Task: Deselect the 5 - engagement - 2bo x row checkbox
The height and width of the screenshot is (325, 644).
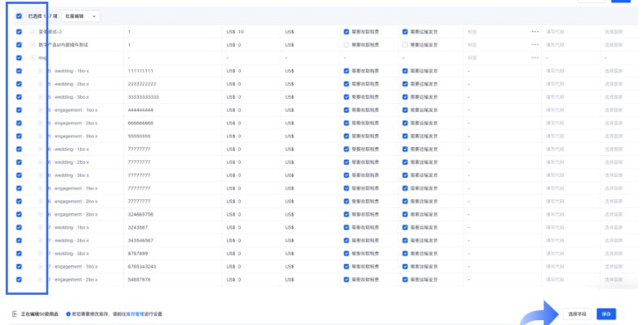Action: click(19, 123)
